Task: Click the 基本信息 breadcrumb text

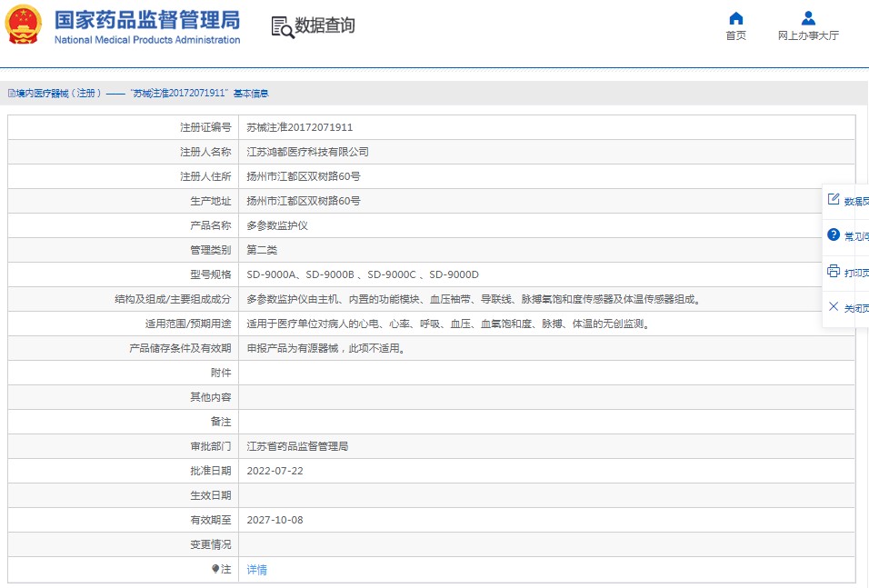Action: tap(251, 93)
